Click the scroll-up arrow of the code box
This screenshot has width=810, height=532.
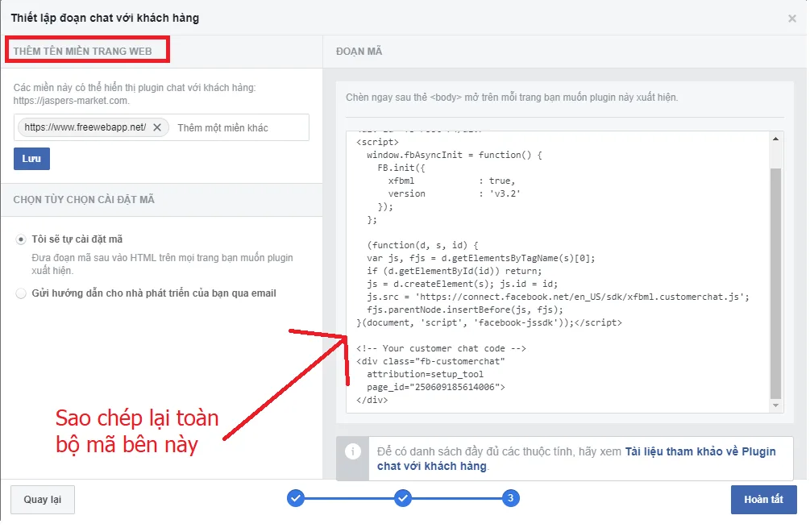pos(775,139)
